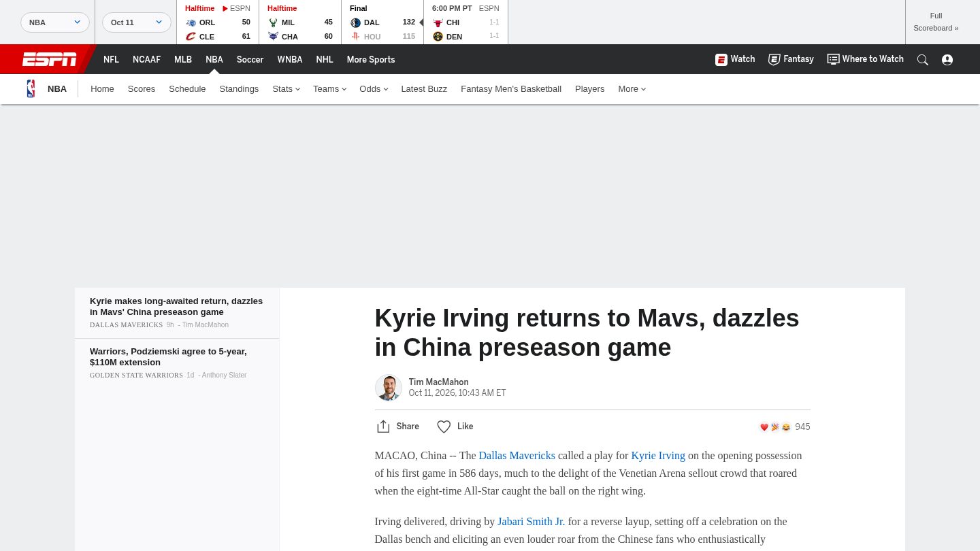This screenshot has height=551, width=980.
Task: Click the ESPN logo
Action: (x=50, y=59)
